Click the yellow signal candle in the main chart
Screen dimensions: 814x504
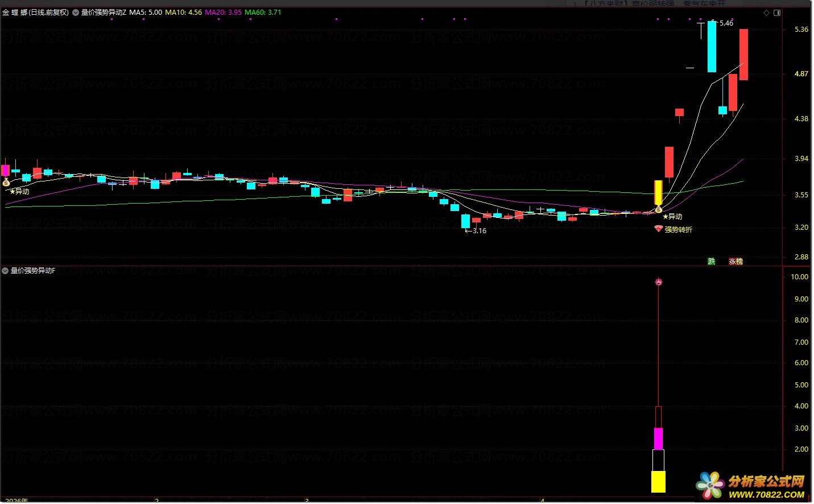click(x=658, y=193)
